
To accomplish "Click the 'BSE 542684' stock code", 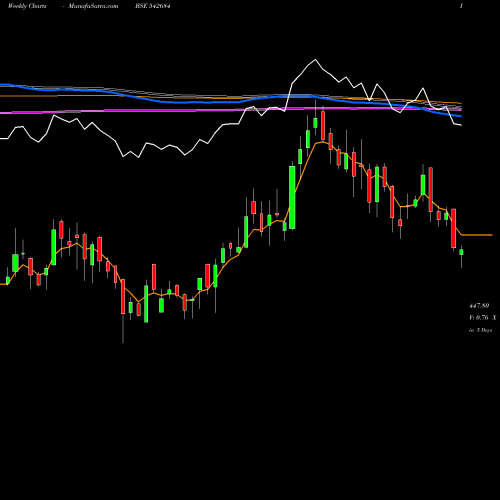I will 153,6.
